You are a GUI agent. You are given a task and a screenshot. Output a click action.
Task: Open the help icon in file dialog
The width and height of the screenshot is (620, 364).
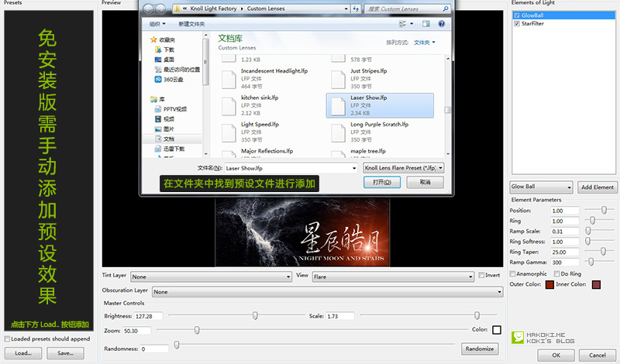click(x=441, y=24)
